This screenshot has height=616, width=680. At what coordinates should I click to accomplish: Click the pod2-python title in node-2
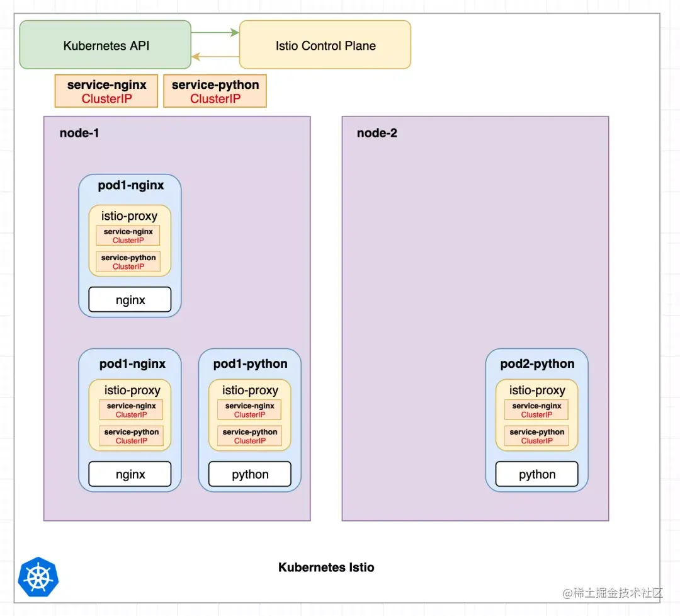(537, 363)
